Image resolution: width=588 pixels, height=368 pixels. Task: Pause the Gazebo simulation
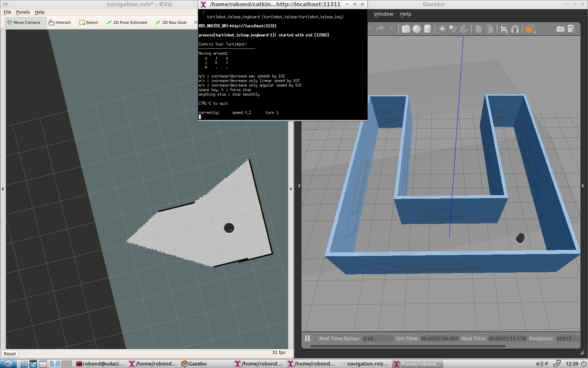click(x=307, y=338)
